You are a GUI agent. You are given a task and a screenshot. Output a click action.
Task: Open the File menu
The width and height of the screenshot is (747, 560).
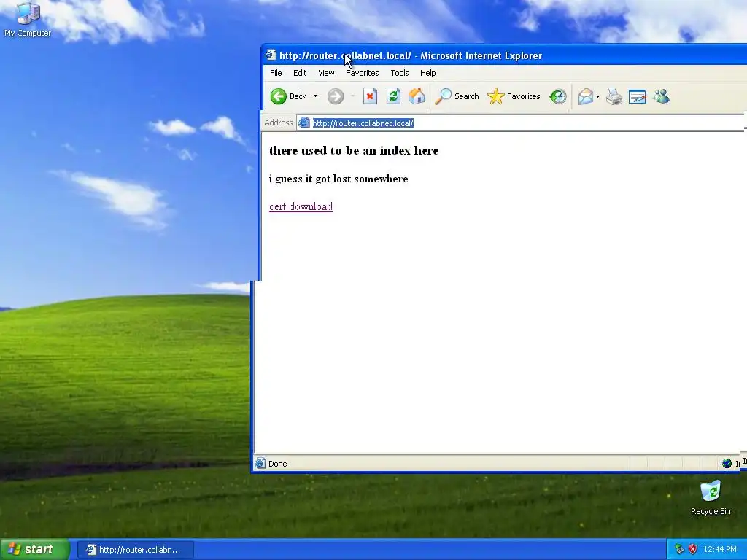click(276, 73)
